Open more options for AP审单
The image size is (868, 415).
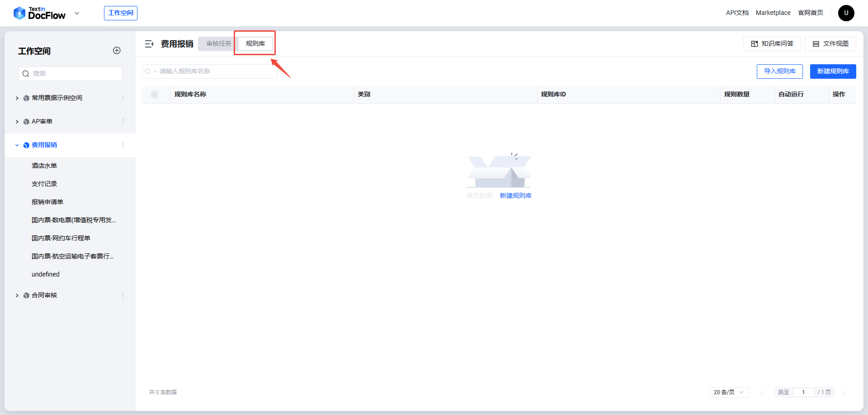123,122
